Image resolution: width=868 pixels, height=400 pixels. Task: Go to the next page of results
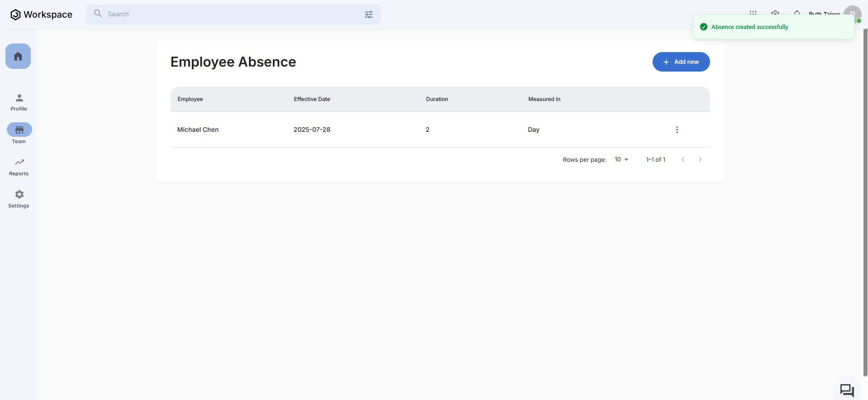click(700, 159)
